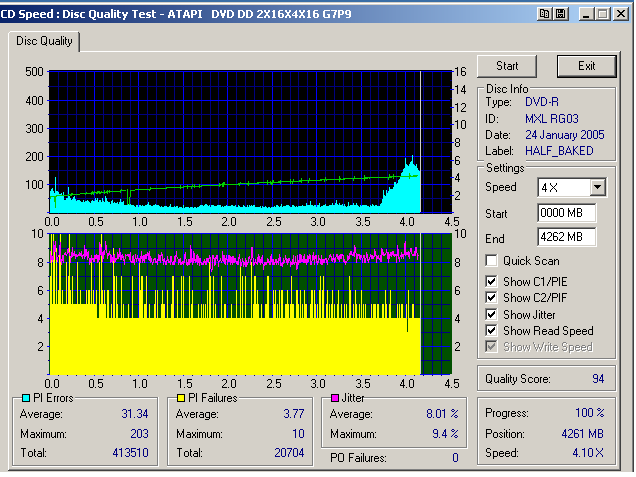Click the PI Failures and jitter graph
636x477 pixels.
coord(250,304)
